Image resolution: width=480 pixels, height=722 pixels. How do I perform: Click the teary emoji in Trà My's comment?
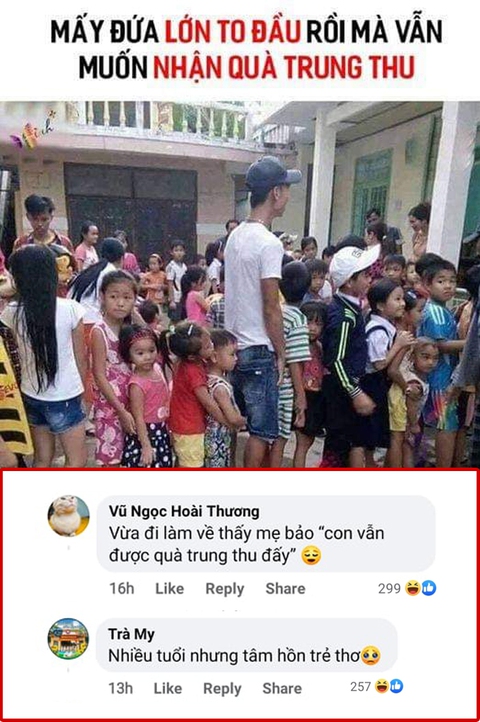(x=371, y=655)
